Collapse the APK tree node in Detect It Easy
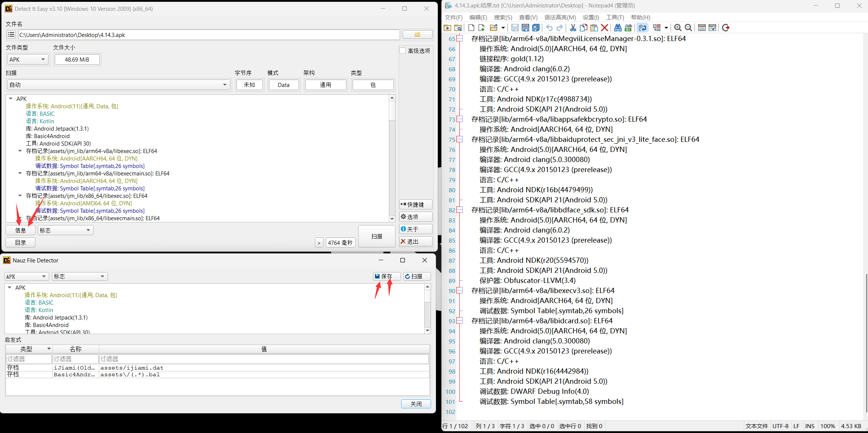The width and height of the screenshot is (868, 433). tap(10, 99)
